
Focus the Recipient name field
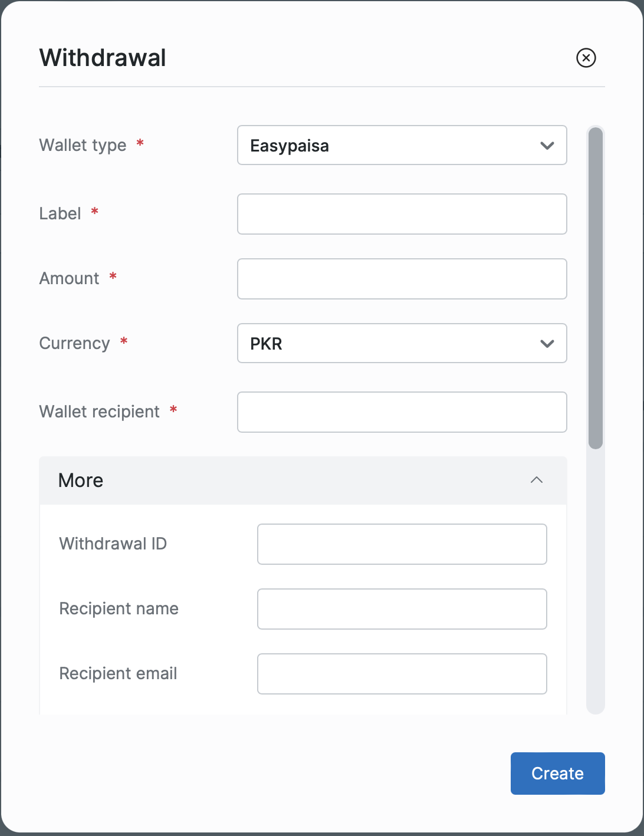[x=402, y=609]
